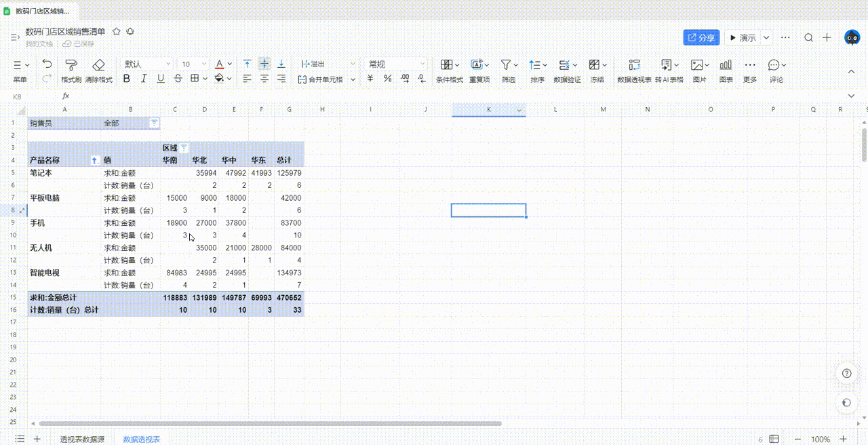Click the blue 分享 share button
This screenshot has height=445, width=868.
(701, 38)
